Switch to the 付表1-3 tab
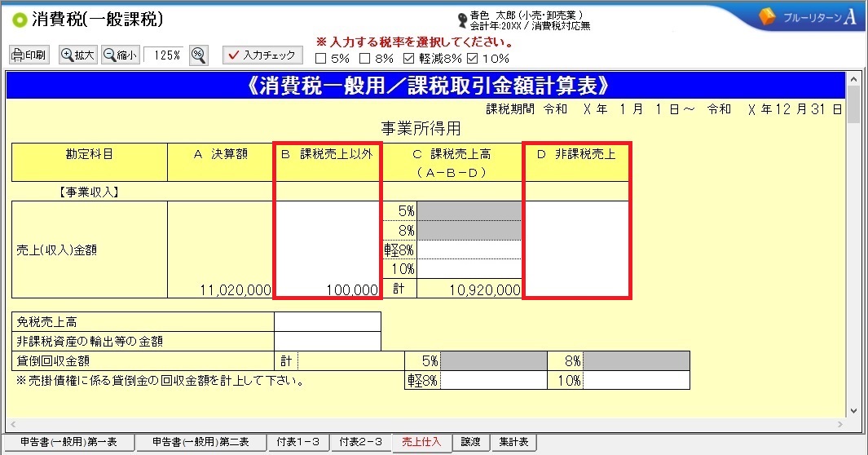This screenshot has width=868, height=455. [297, 442]
